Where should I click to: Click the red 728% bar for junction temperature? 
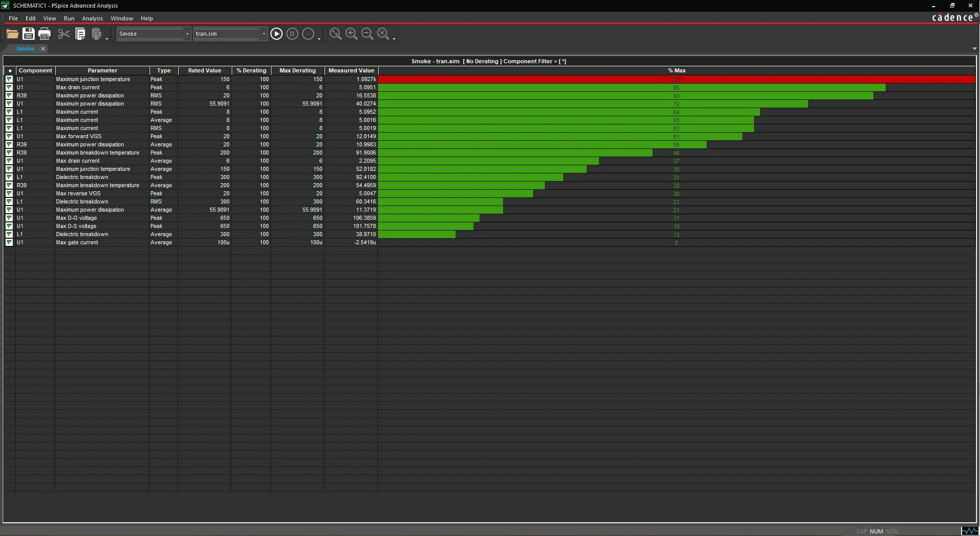[676, 79]
